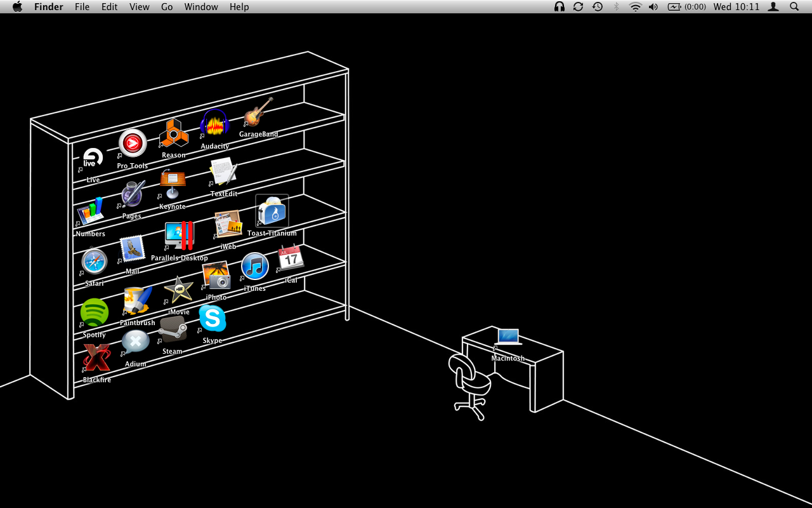Screen dimensions: 812x508
Task: Select the Numbers chart icon
Action: (91, 212)
